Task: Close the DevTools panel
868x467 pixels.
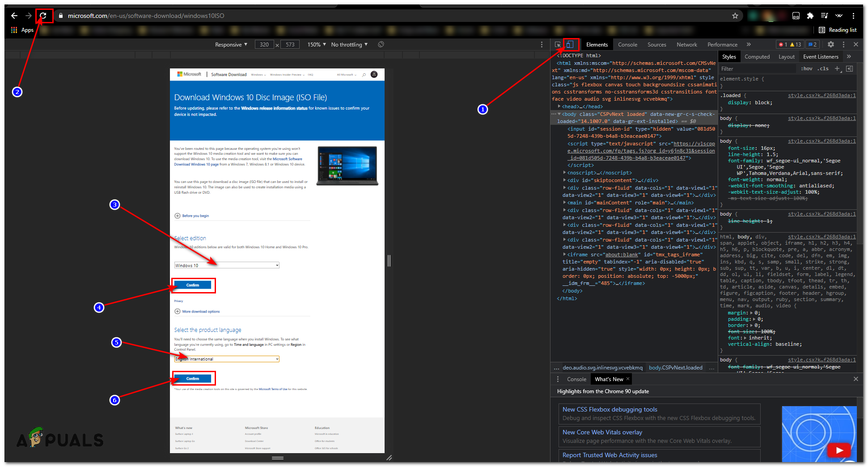Action: pos(855,44)
